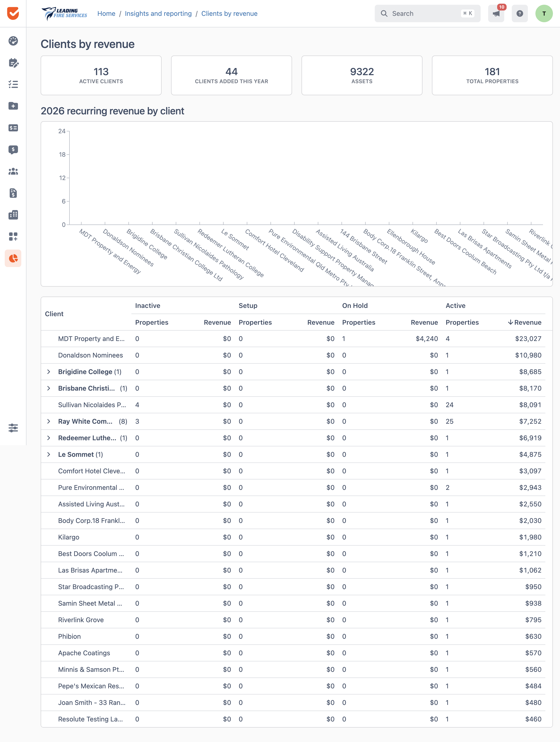This screenshot has width=560, height=742.
Task: Select Donaldson Nominees client name
Action: [90, 355]
